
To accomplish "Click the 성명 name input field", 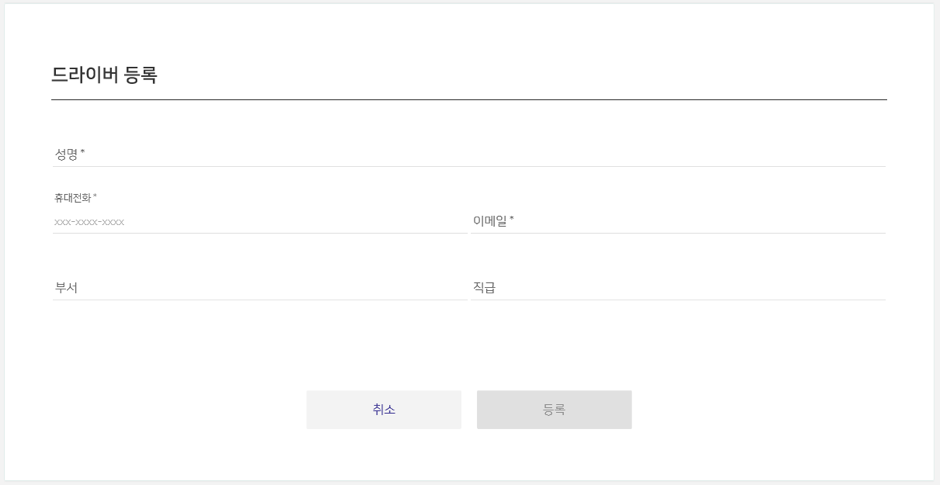I will (x=469, y=155).
